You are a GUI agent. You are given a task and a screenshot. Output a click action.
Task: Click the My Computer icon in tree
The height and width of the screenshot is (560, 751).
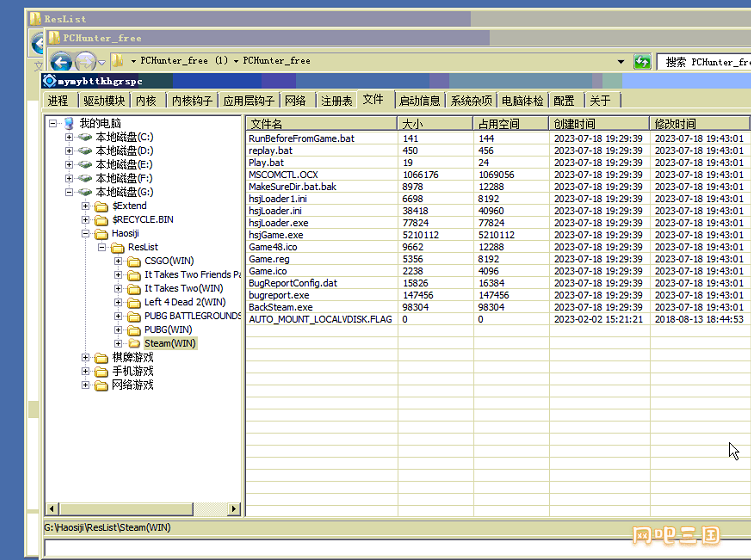click(x=68, y=123)
